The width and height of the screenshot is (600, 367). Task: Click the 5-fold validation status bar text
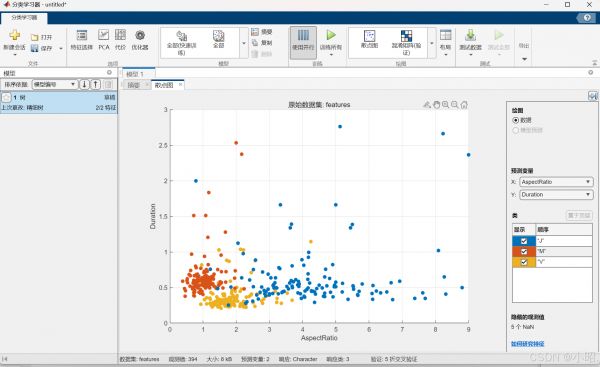point(394,359)
